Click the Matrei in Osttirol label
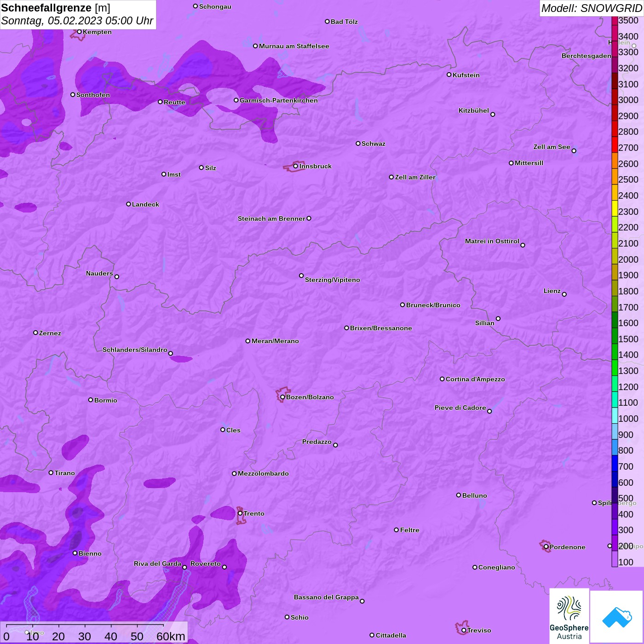The height and width of the screenshot is (644, 644). [492, 241]
